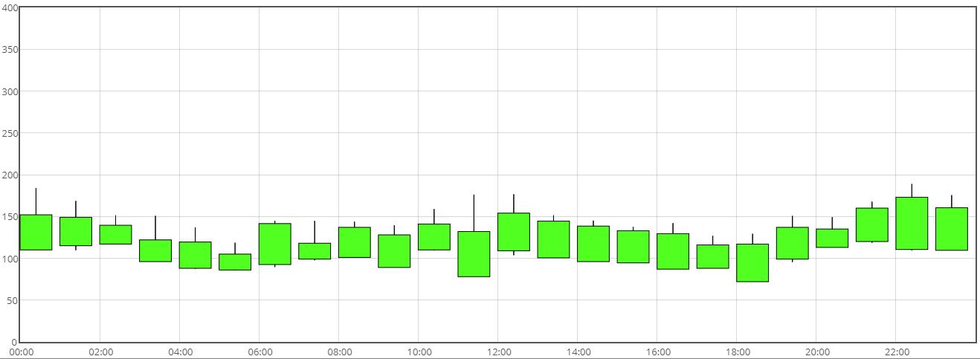
Task: Click the candlestick starting at 16:00
Action: pos(672,251)
